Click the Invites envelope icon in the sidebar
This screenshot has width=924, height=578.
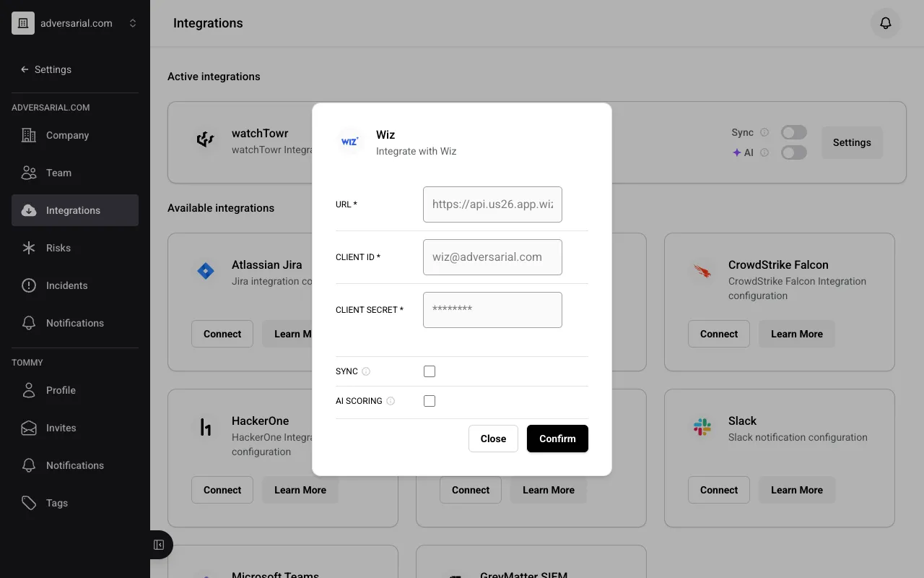[29, 428]
